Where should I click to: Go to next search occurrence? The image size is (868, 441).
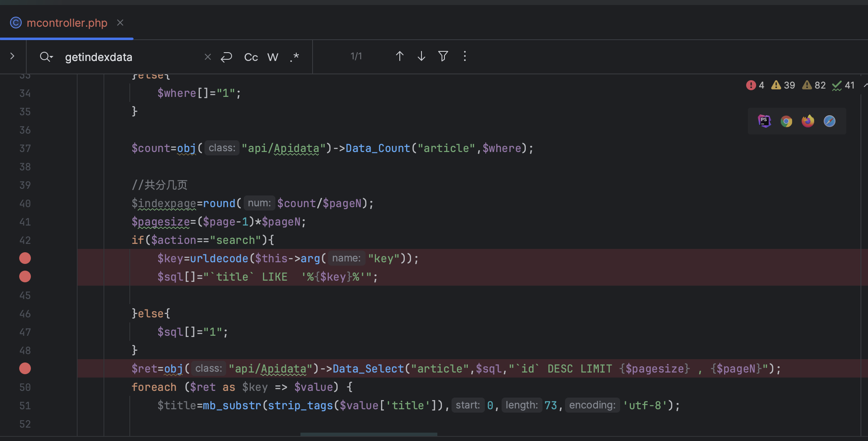[421, 56]
